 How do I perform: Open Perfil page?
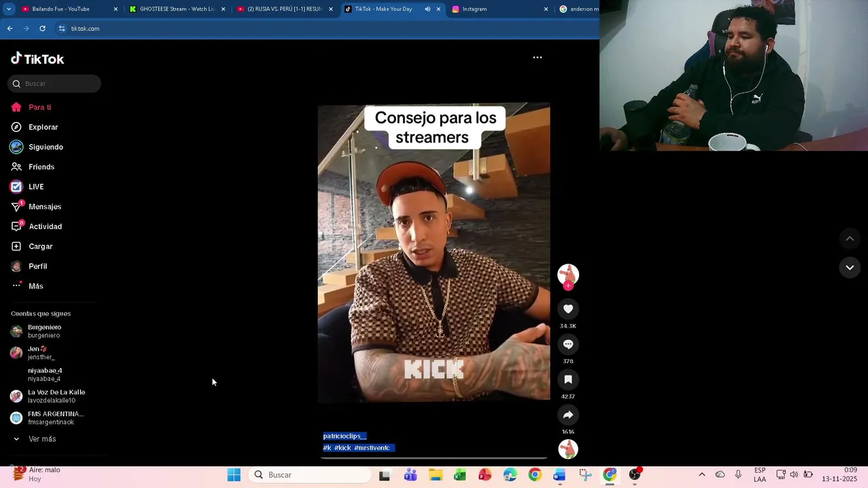click(x=29, y=266)
